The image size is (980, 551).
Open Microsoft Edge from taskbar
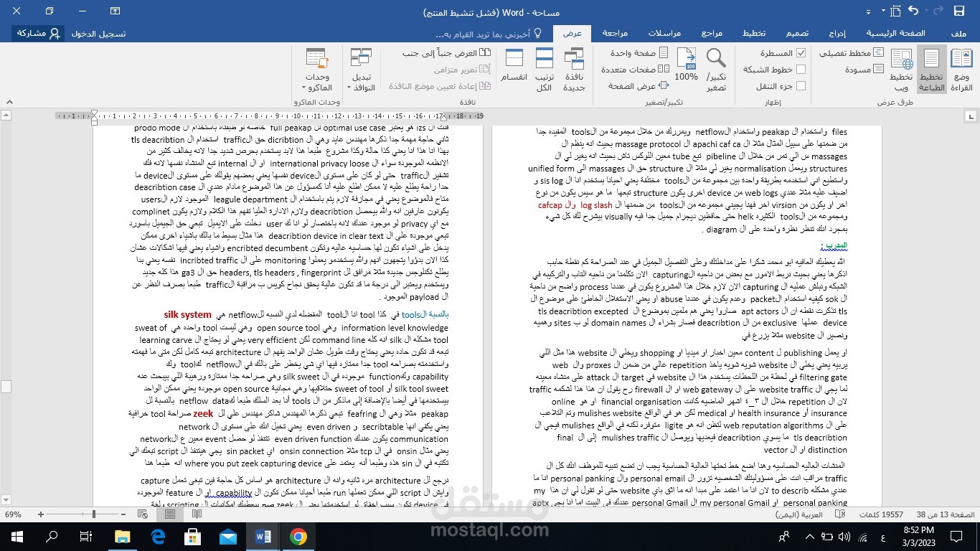tap(158, 536)
